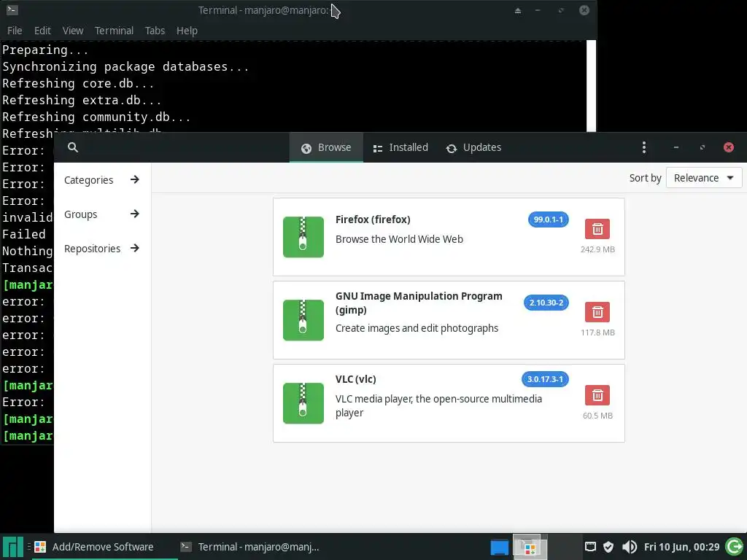Click the shield update tray icon
The image size is (747, 560).
click(608, 547)
